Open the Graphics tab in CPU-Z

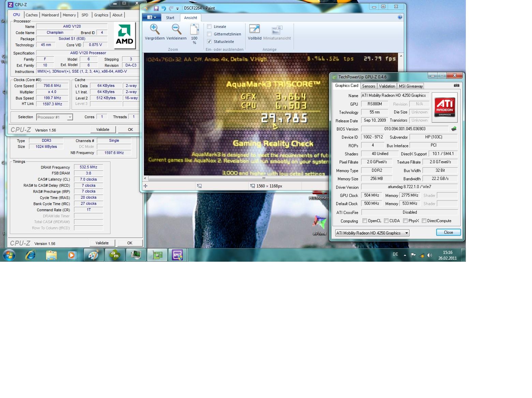click(101, 15)
